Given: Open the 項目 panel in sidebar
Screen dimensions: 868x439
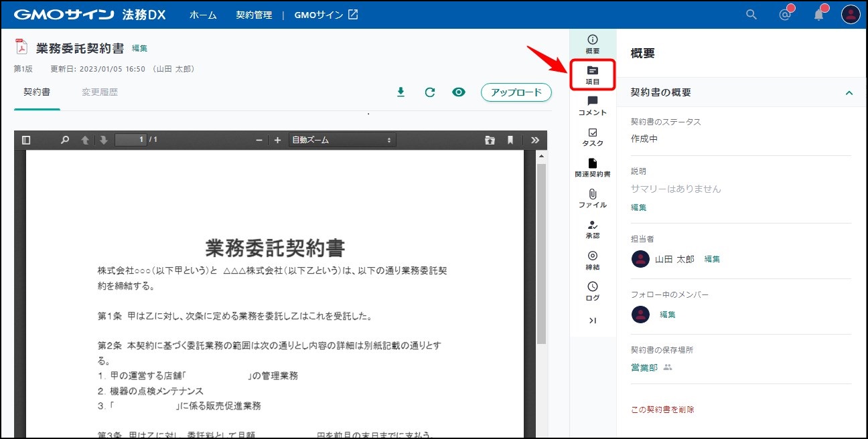Looking at the screenshot, I should coord(592,75).
